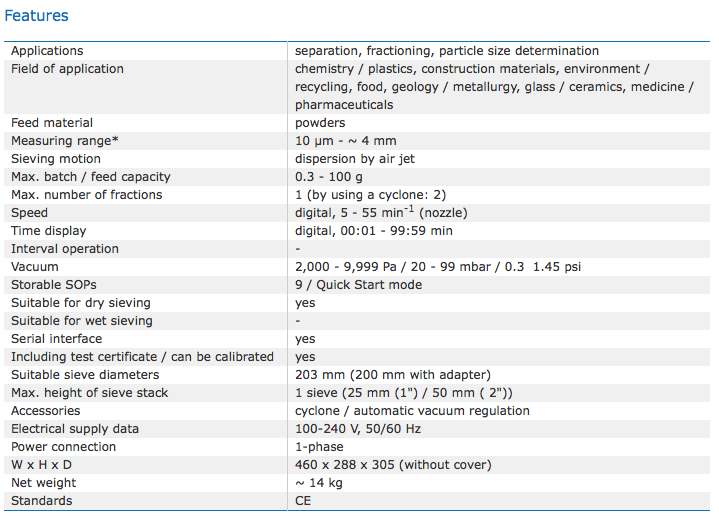This screenshot has height=519, width=719.
Task: Click the Net weight label
Action: point(43,483)
